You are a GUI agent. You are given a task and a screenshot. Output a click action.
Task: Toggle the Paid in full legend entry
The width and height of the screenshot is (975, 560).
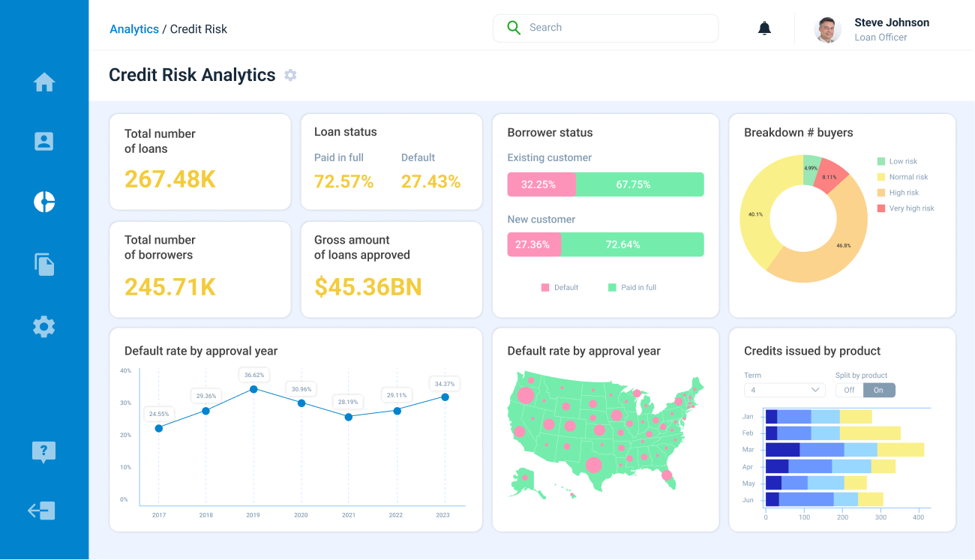[631, 287]
